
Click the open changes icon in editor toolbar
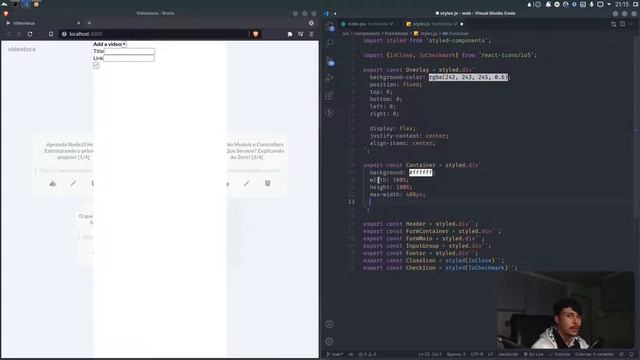coord(613,24)
